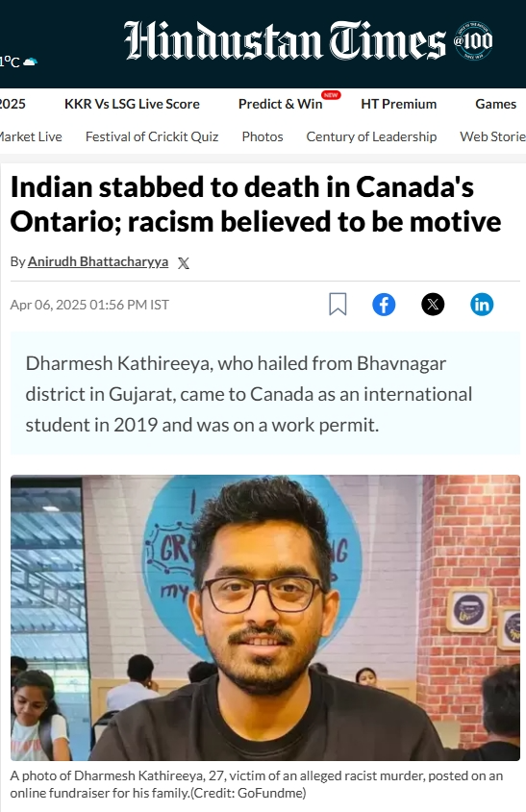The width and height of the screenshot is (526, 812).
Task: Open Century of Leadership page
Action: coord(371,136)
